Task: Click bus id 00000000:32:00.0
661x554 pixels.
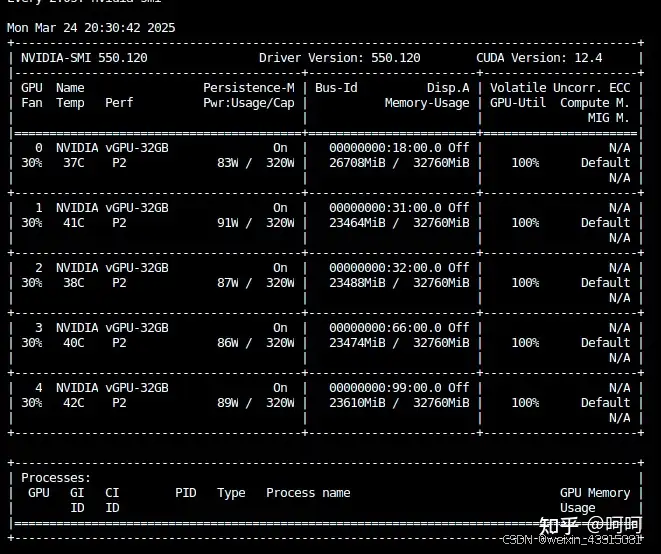Action: pos(385,268)
